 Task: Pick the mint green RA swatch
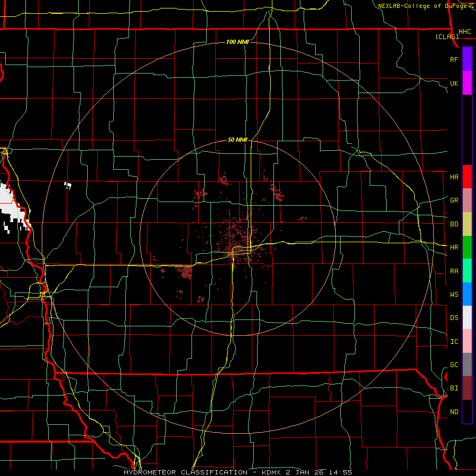coord(467,271)
